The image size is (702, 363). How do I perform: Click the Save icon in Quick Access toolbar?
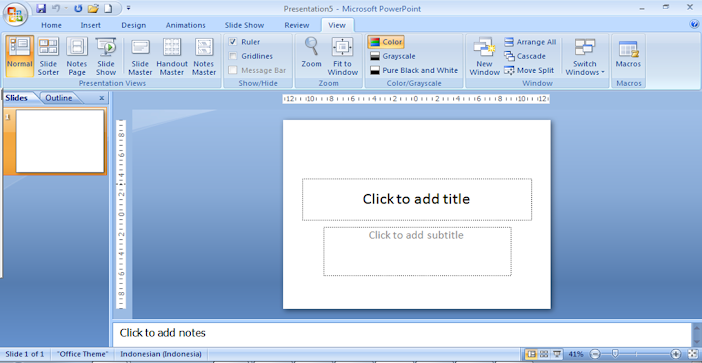41,9
